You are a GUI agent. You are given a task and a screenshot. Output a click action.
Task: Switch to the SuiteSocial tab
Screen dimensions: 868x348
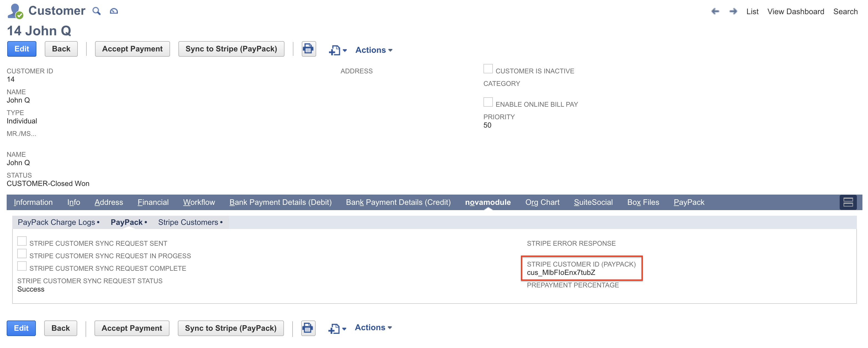(593, 202)
